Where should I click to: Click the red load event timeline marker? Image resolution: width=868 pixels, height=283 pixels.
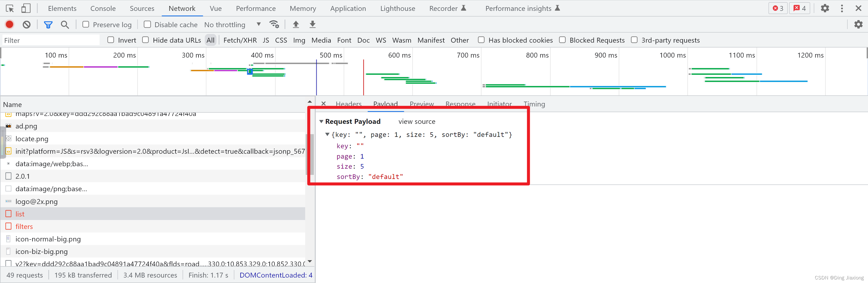click(363, 77)
